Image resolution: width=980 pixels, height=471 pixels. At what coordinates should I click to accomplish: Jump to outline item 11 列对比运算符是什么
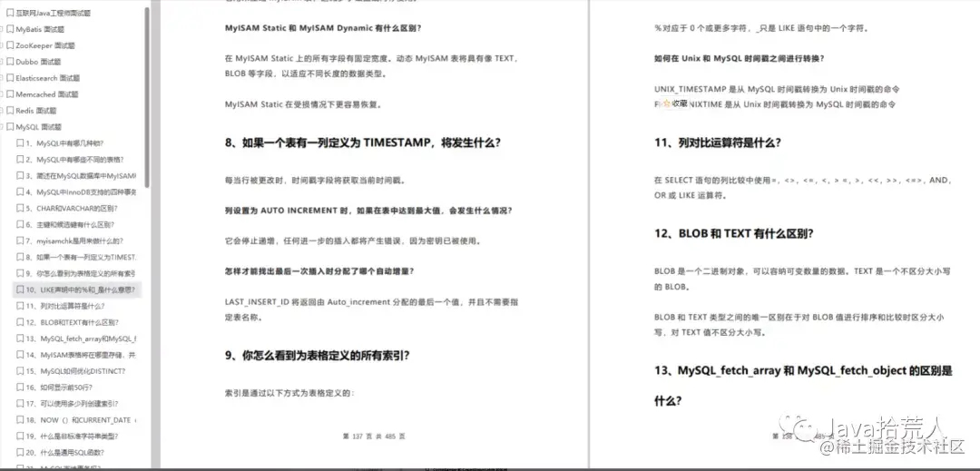[65, 306]
